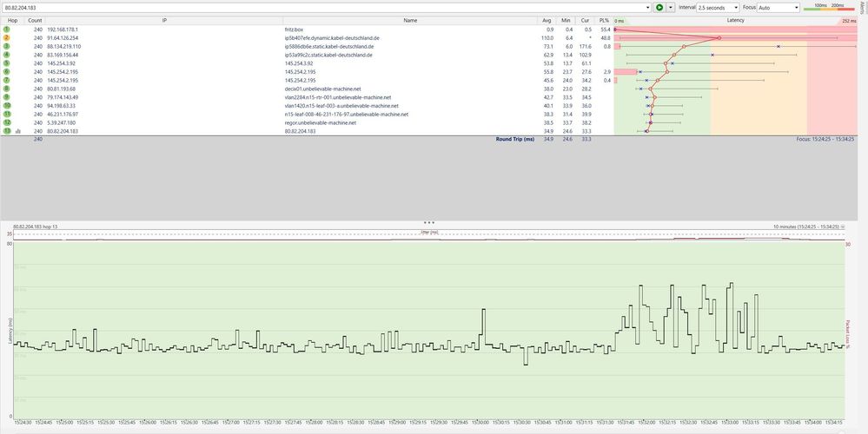Click the 80.82.204.183 hop 13 graph title
Image resolution: width=868 pixels, height=434 pixels.
tap(35, 227)
